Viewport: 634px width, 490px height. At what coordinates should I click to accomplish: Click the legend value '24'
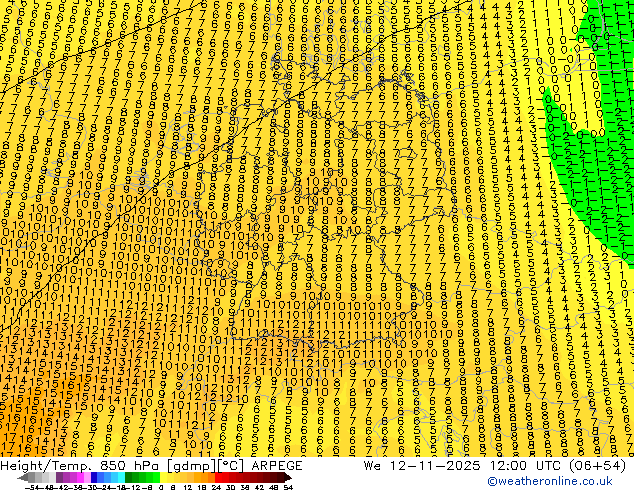[x=216, y=487]
